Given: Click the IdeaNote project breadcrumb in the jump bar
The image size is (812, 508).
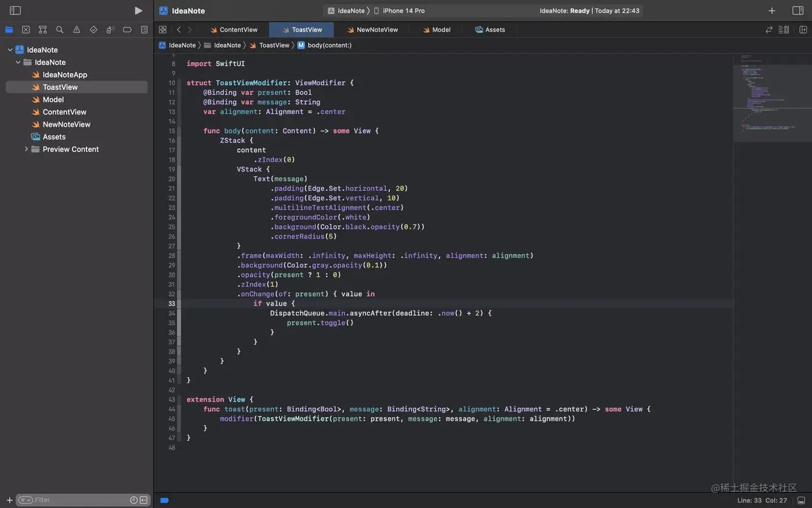Looking at the screenshot, I should pyautogui.click(x=177, y=45).
